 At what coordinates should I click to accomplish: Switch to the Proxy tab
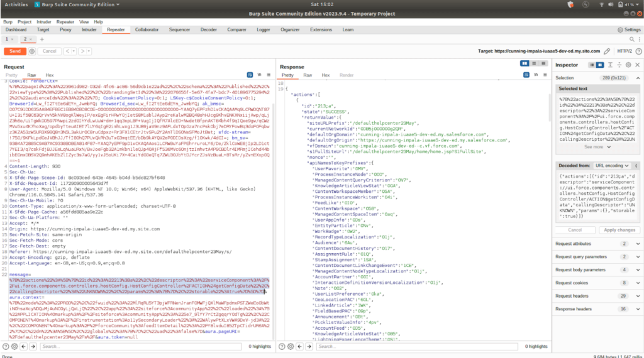click(65, 30)
